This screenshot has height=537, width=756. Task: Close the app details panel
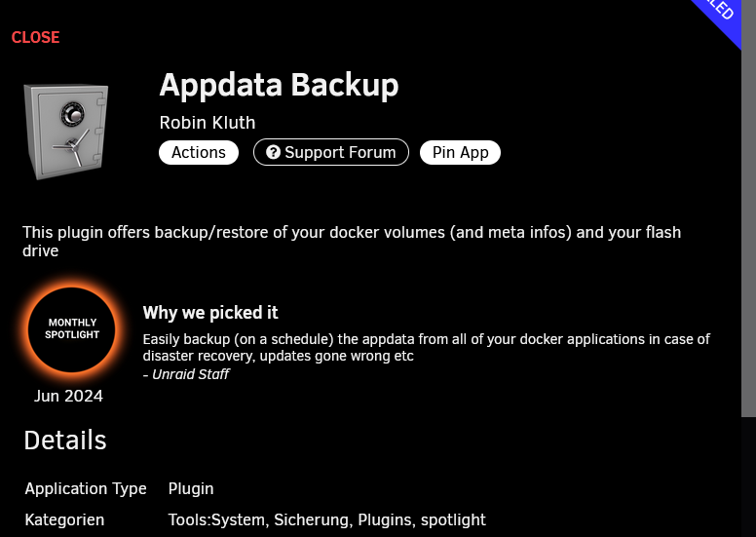click(36, 37)
